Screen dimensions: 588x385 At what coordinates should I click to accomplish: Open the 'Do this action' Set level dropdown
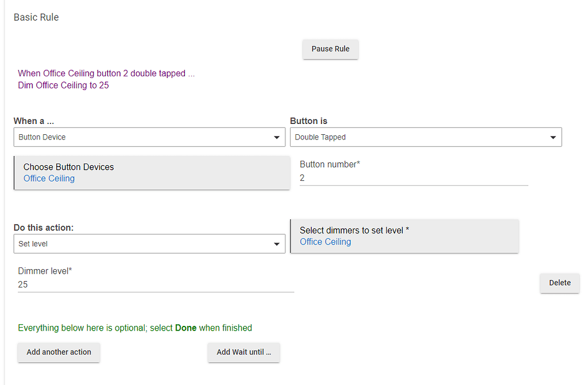144,244
